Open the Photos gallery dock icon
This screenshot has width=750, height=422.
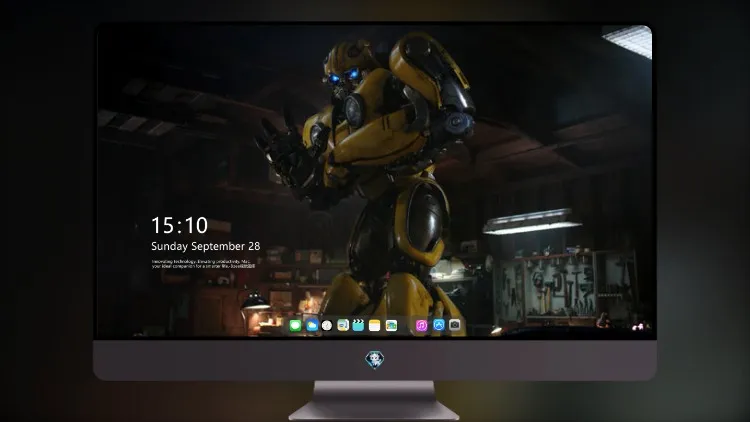391,326
